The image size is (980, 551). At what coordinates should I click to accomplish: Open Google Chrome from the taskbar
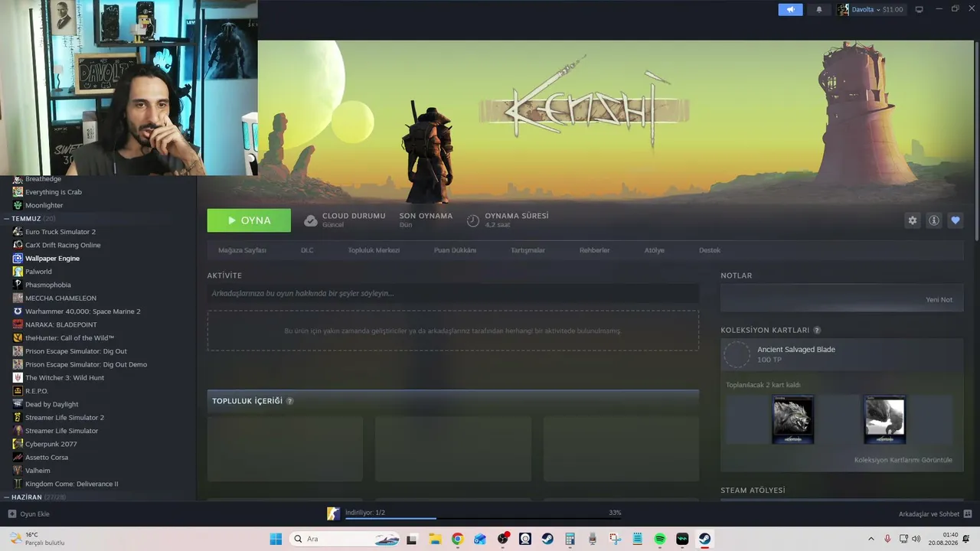457,539
